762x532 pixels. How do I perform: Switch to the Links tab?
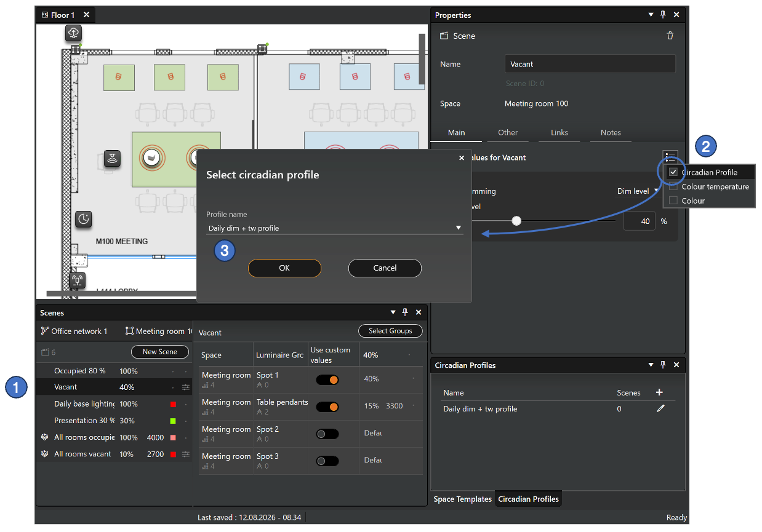(559, 132)
